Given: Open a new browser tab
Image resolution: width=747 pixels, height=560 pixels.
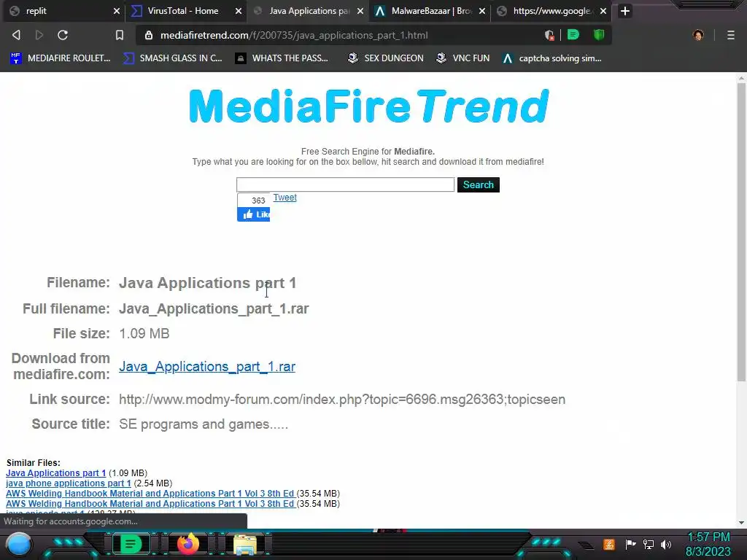Looking at the screenshot, I should [x=625, y=11].
